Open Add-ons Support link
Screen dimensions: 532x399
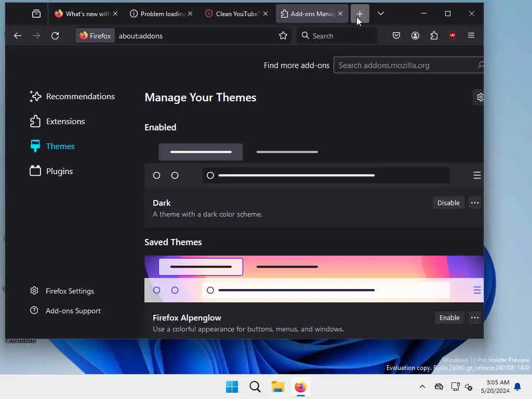(x=65, y=311)
